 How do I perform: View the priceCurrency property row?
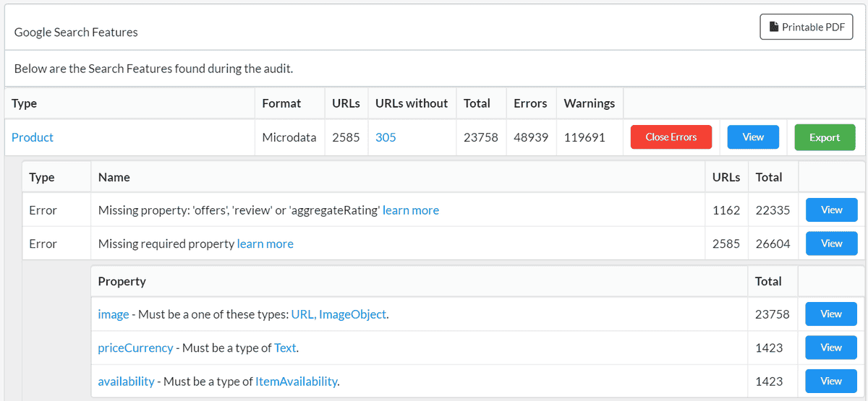coord(831,348)
